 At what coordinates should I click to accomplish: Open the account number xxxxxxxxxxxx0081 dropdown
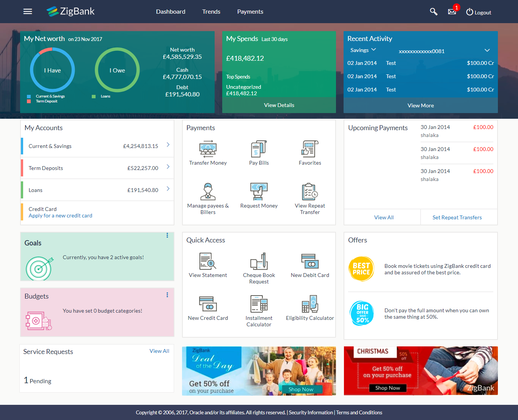pyautogui.click(x=444, y=51)
